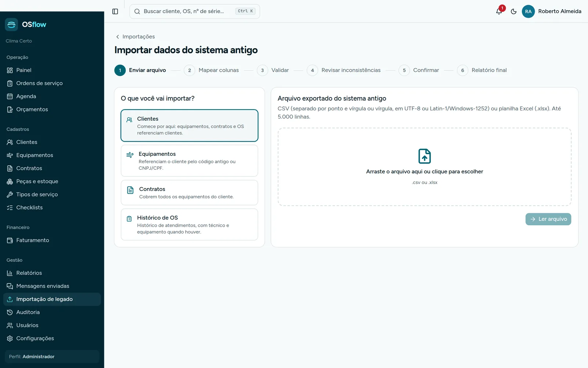Viewport: 588px width, 368px height.
Task: Click the Checklists icon in the sidebar
Action: click(x=10, y=208)
